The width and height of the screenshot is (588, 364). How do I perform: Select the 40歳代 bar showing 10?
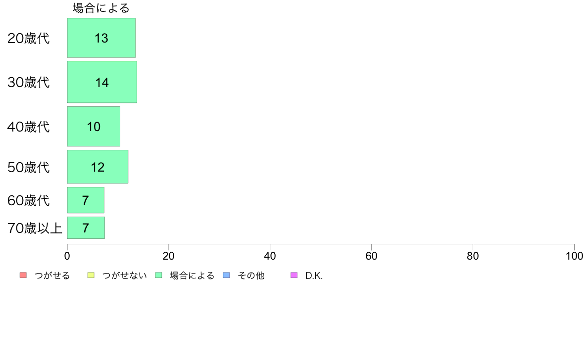coord(94,126)
